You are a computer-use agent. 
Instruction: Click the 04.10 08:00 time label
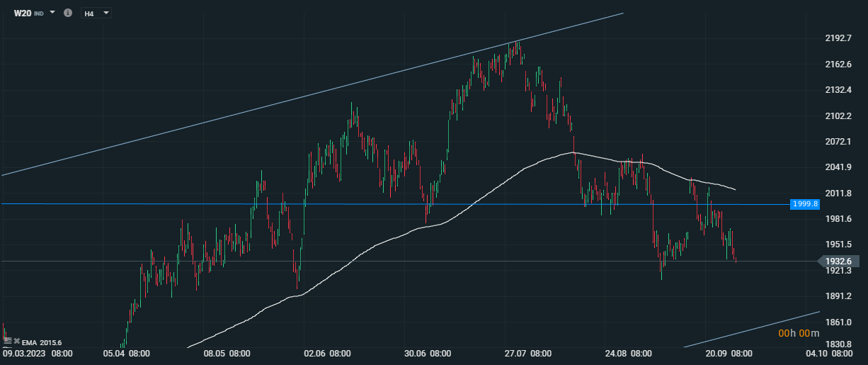coord(829,353)
